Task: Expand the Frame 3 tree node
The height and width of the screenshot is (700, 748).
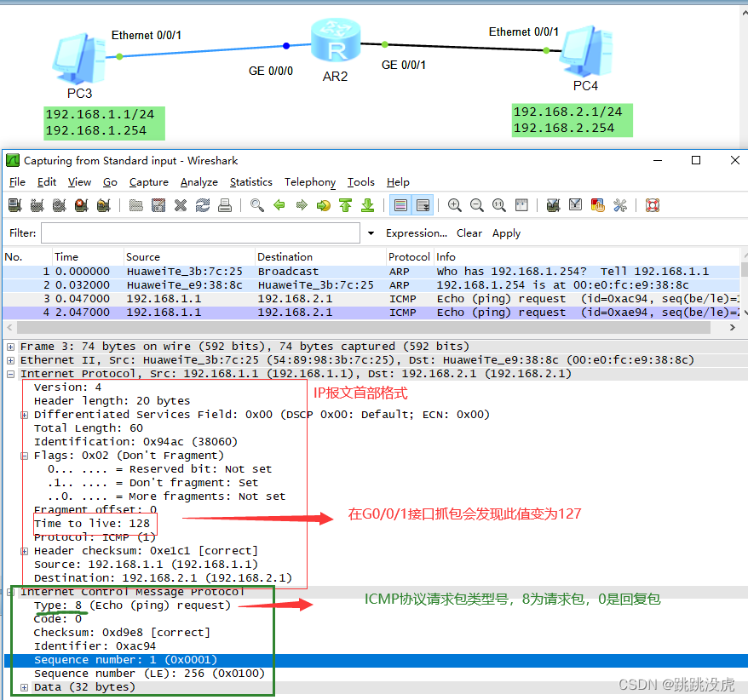Action: click(x=10, y=347)
